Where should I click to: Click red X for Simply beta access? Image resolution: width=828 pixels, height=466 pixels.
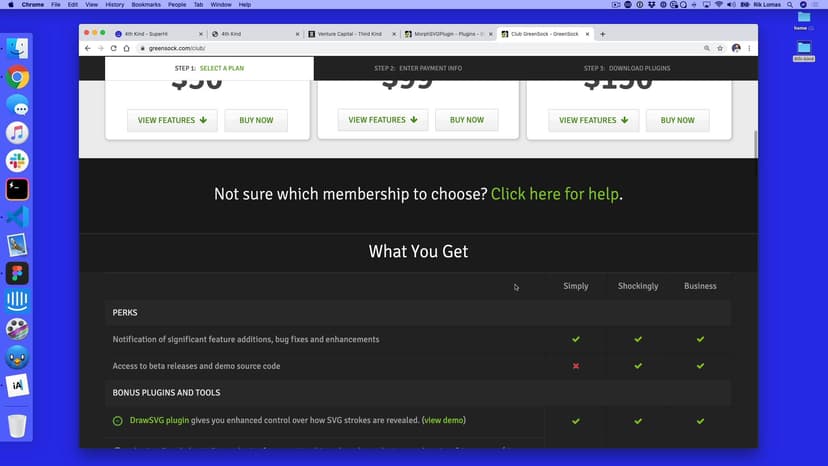pyautogui.click(x=576, y=366)
